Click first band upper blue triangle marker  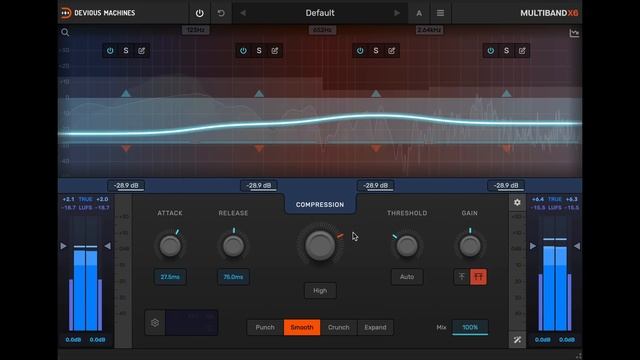click(126, 93)
